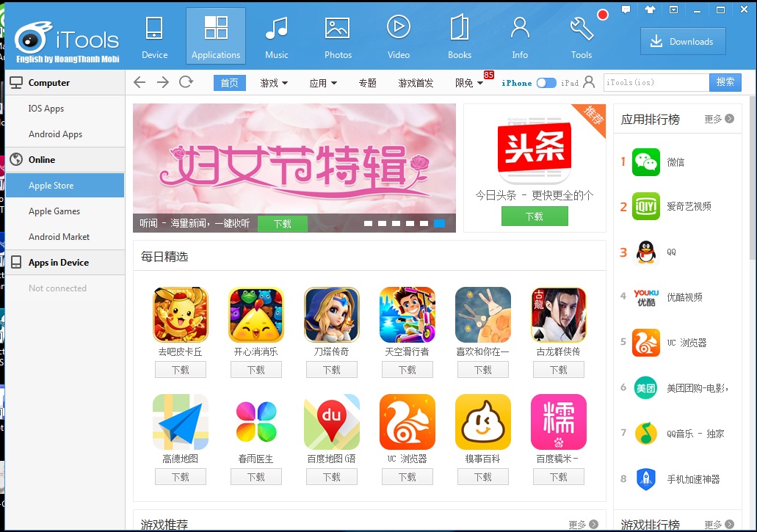The image size is (757, 532).
Task: Open the Video section
Action: pyautogui.click(x=399, y=37)
